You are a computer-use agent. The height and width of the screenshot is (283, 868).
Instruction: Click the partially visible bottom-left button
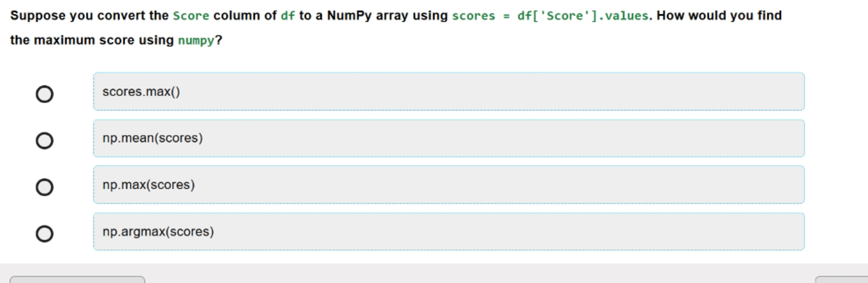(x=77, y=279)
